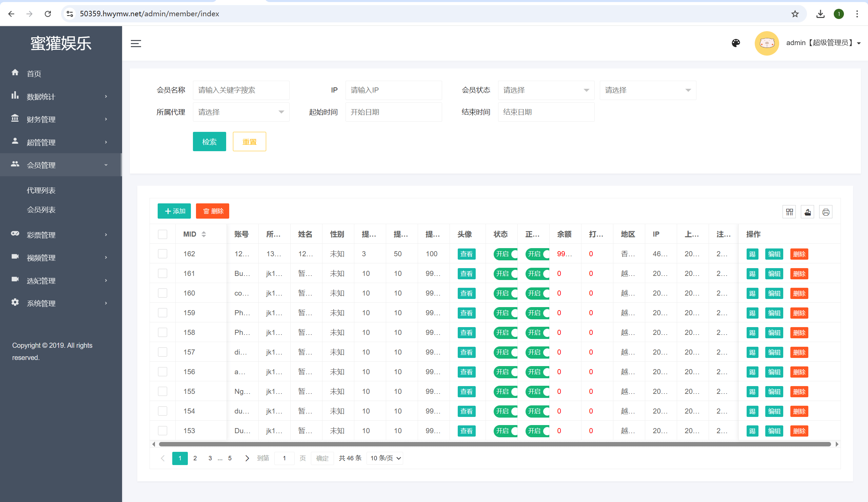Click the table horizontal scrollbar
The height and width of the screenshot is (502, 868).
495,444
